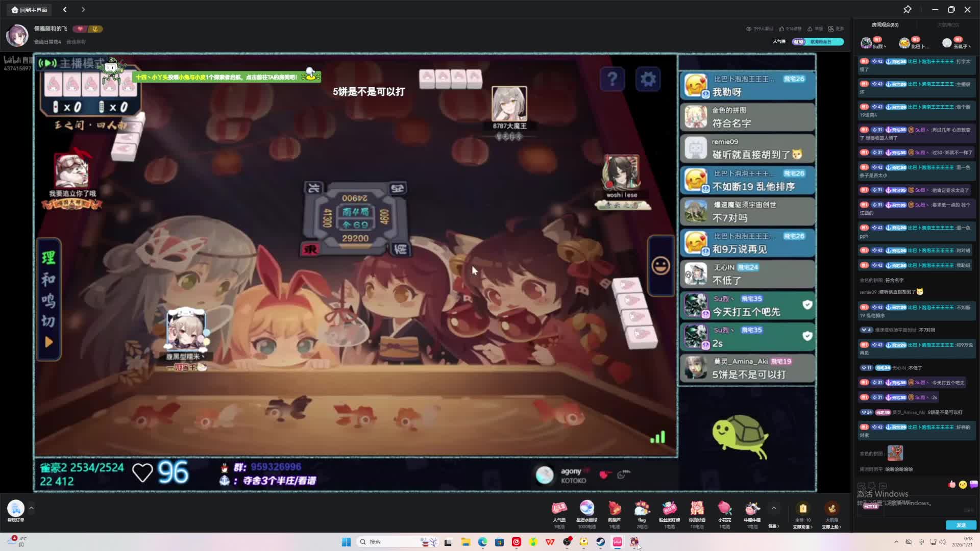
Task: Send the 人气票 gift
Action: point(559,509)
